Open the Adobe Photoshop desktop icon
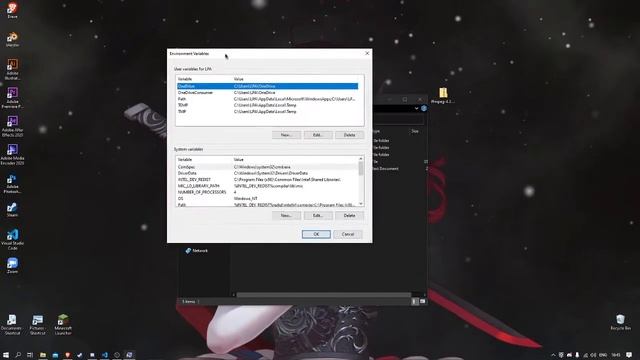The width and height of the screenshot is (640, 360). click(x=12, y=183)
